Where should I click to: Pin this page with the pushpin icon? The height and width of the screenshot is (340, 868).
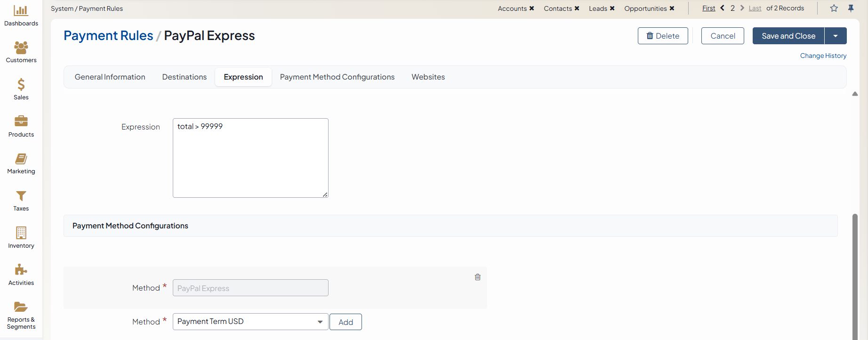coord(851,8)
